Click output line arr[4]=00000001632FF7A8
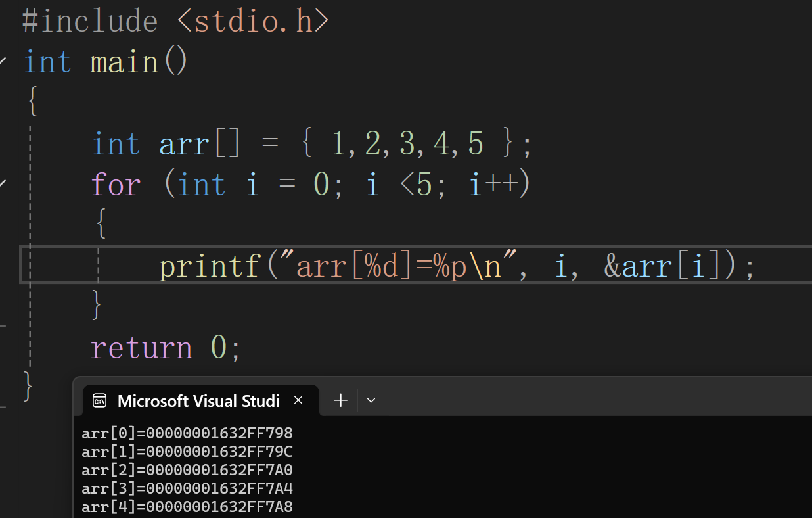This screenshot has height=518, width=812. [x=187, y=507]
